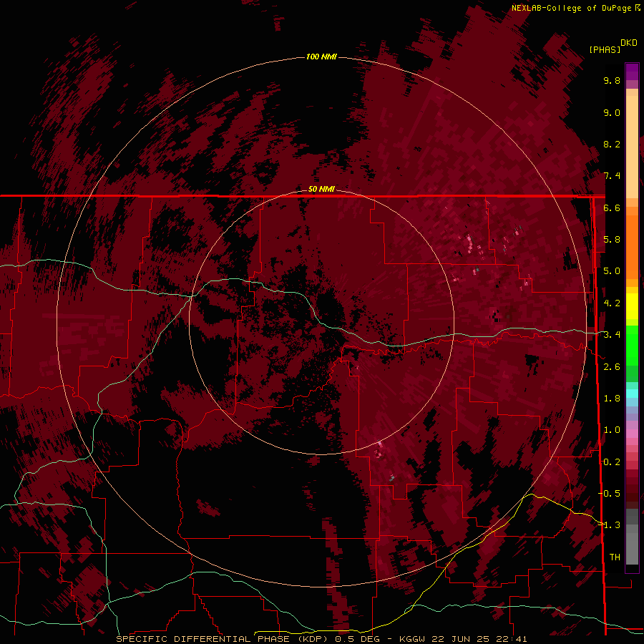Click the 5.0 scale value
Screen dimensions: 644x644
tap(612, 271)
